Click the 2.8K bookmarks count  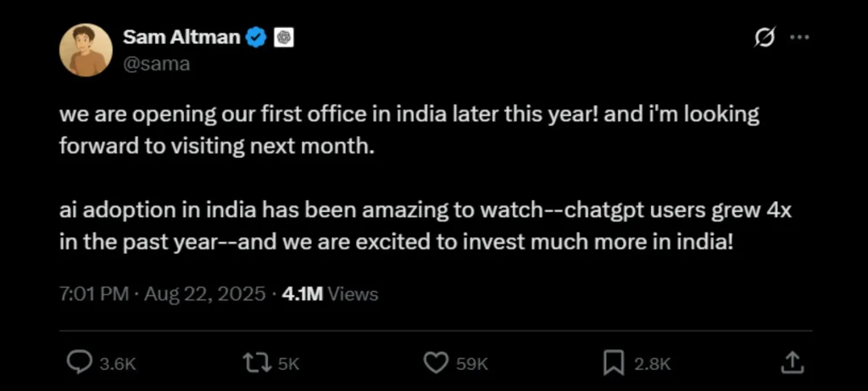(x=653, y=364)
